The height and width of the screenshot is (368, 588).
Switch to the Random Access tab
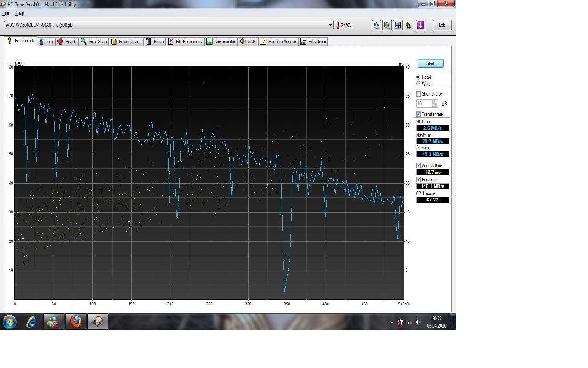(278, 41)
